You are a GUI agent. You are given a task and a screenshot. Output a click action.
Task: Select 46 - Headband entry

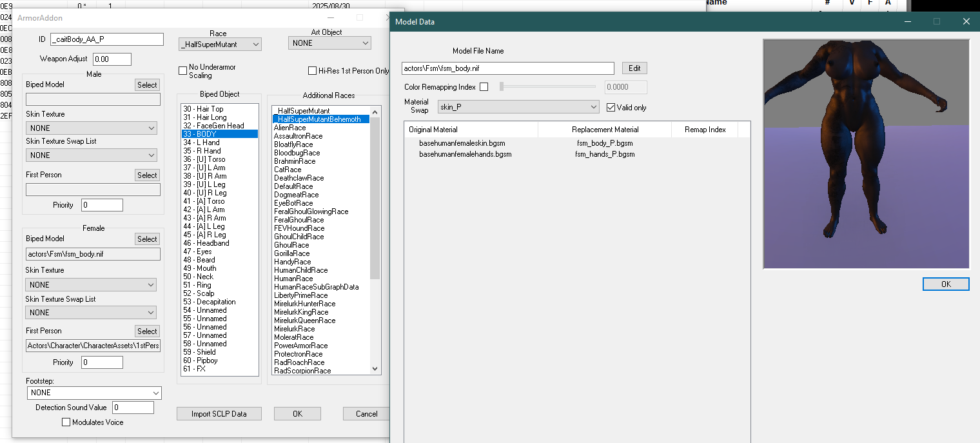(220, 243)
